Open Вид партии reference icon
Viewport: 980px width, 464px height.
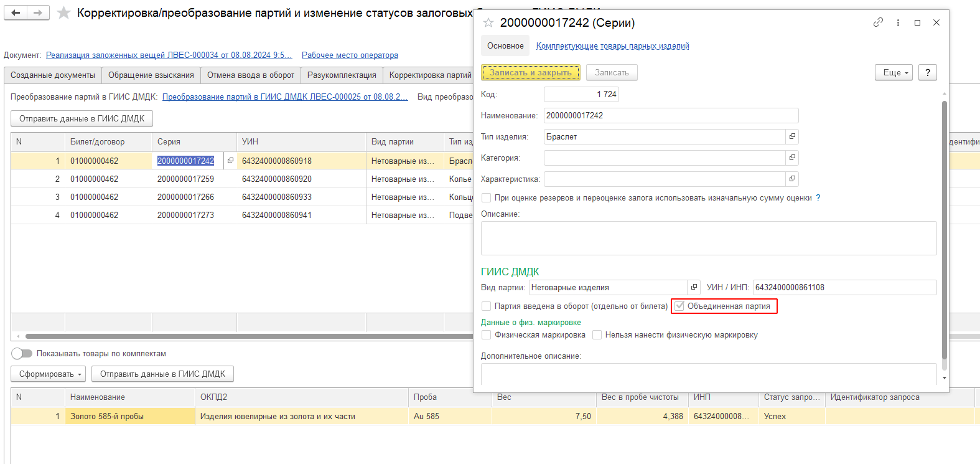[x=694, y=287]
